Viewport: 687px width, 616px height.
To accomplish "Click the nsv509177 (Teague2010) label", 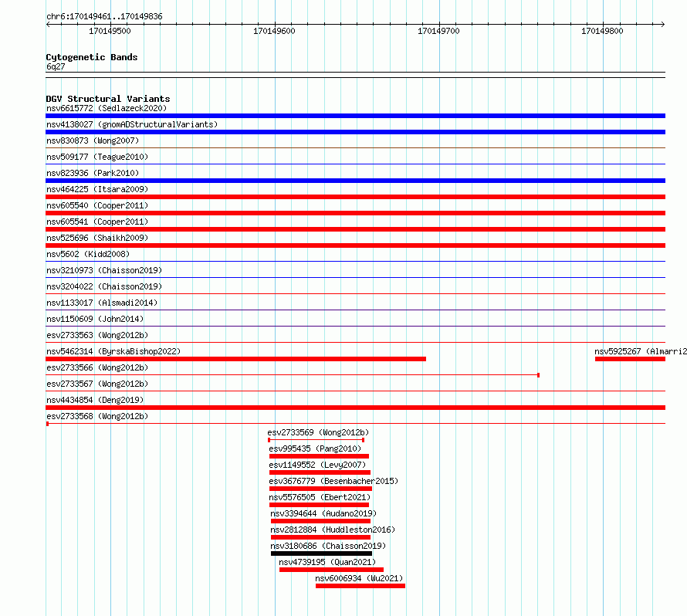I will point(97,157).
